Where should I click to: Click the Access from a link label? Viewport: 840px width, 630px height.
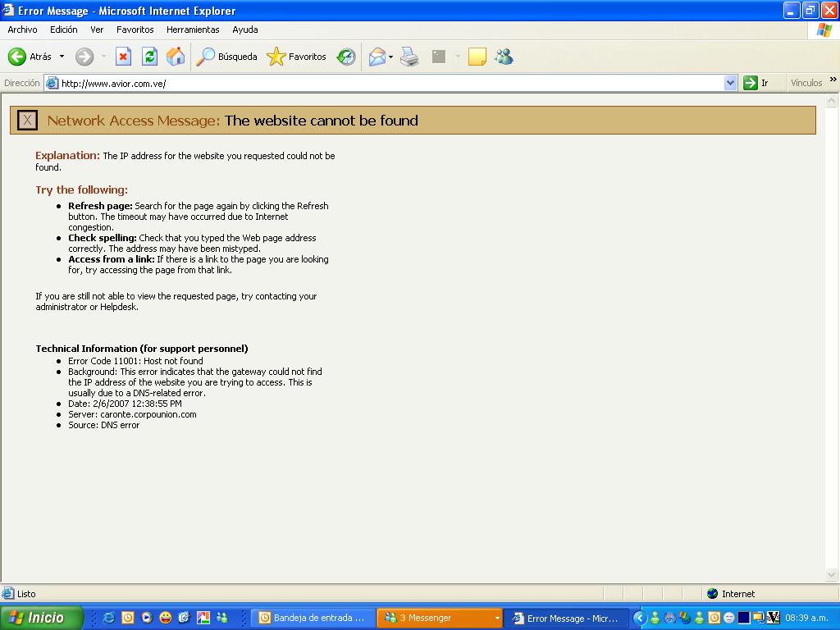click(x=112, y=259)
